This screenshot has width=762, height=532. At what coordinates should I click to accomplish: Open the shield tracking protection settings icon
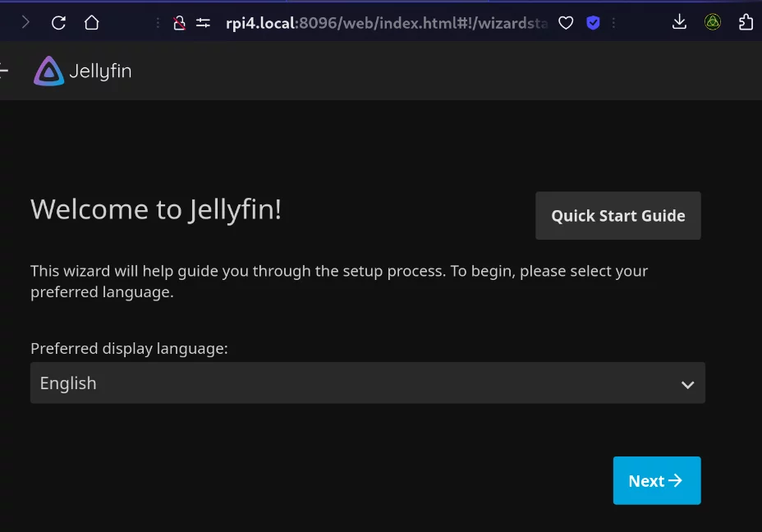203,22
